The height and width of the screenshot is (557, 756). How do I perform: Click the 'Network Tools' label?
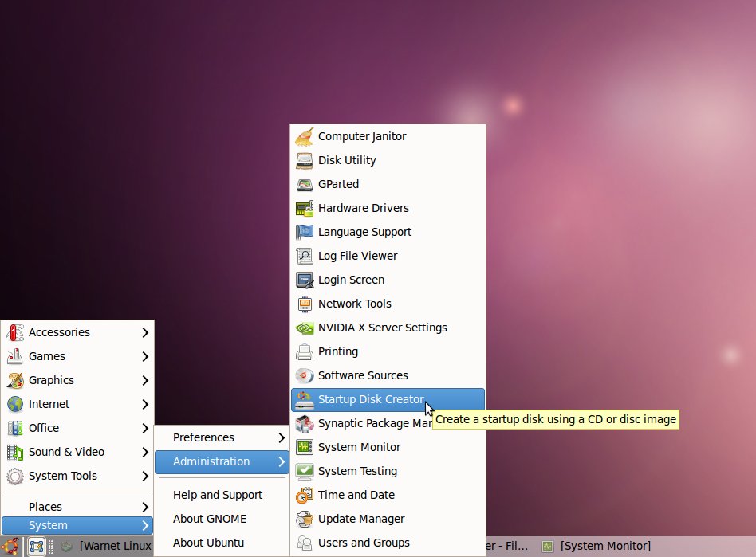click(355, 304)
